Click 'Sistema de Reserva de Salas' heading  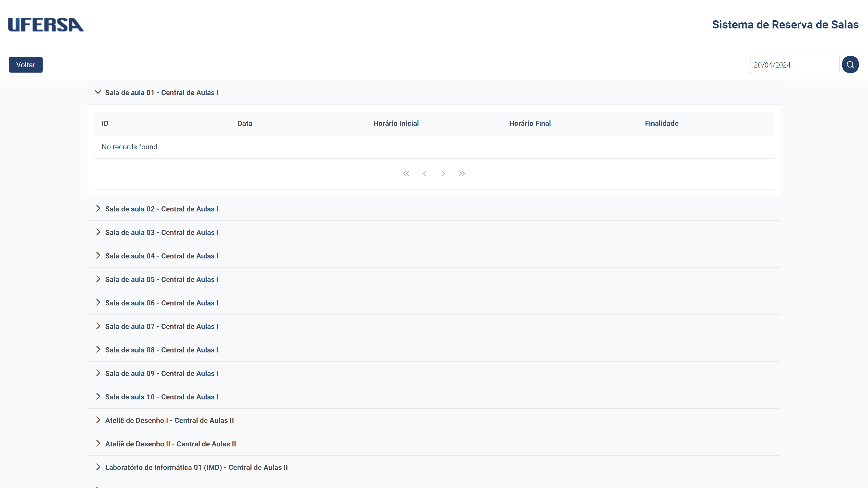coord(785,25)
